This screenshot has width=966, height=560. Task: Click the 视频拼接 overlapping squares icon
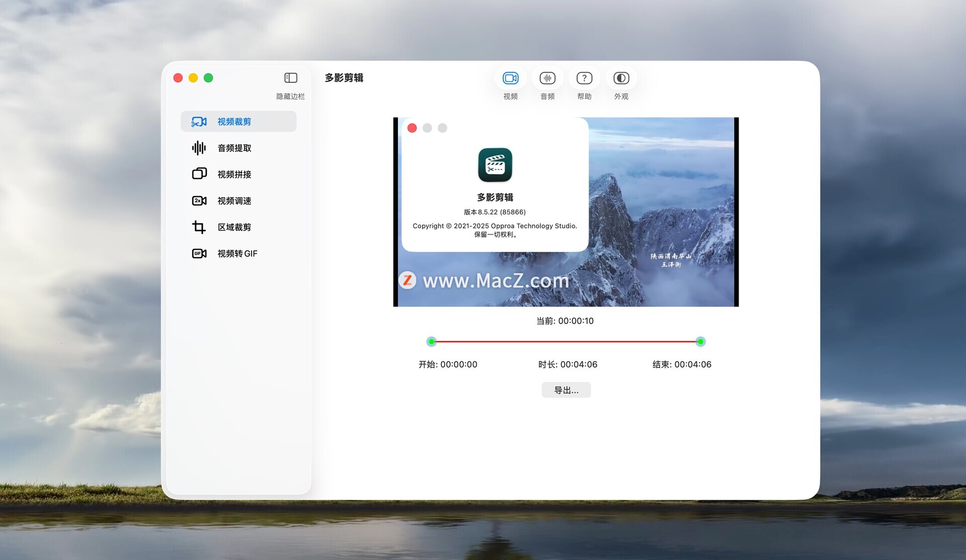tap(199, 174)
